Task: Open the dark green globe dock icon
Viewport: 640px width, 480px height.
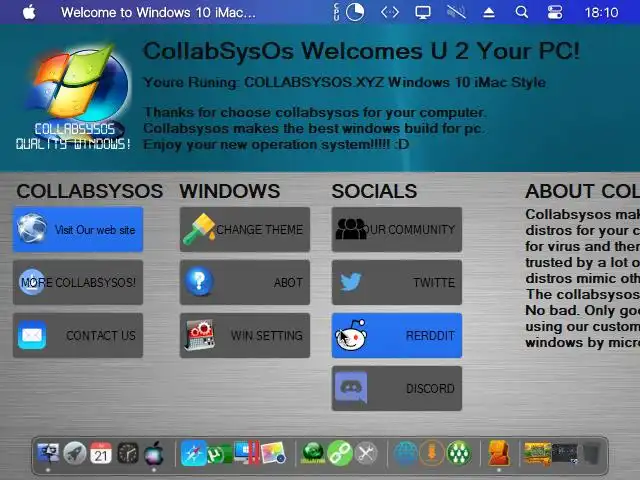Action: pos(313,453)
